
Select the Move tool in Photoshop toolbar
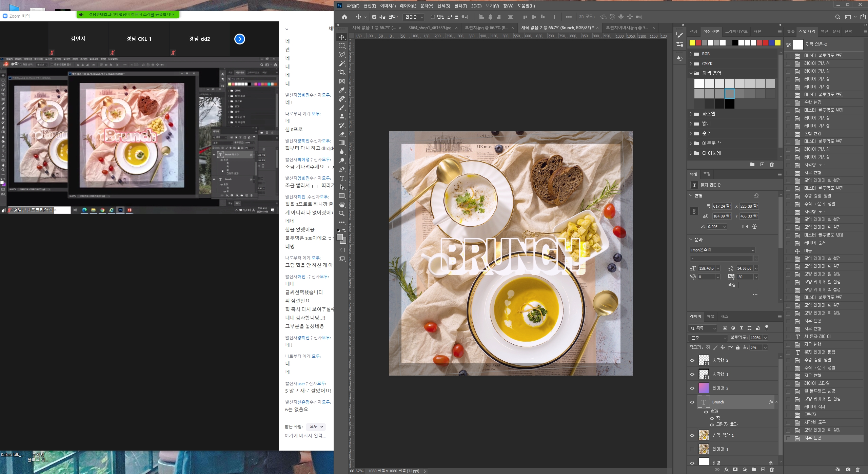click(342, 37)
